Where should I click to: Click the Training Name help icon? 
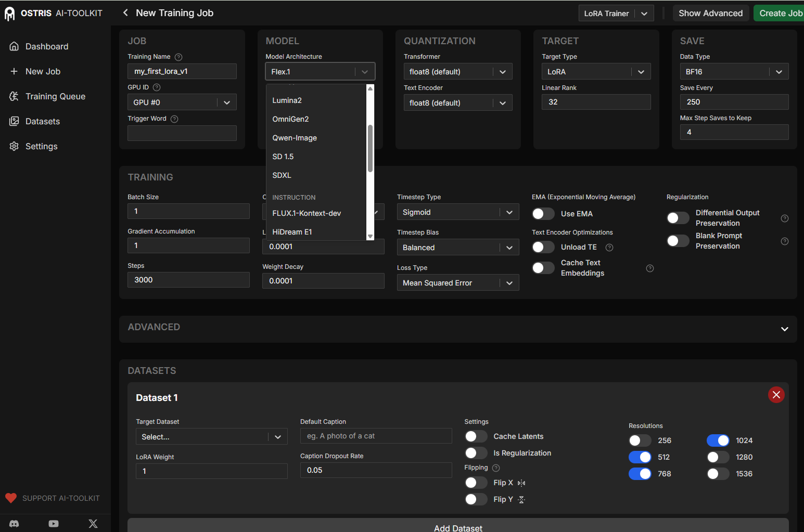(178, 57)
